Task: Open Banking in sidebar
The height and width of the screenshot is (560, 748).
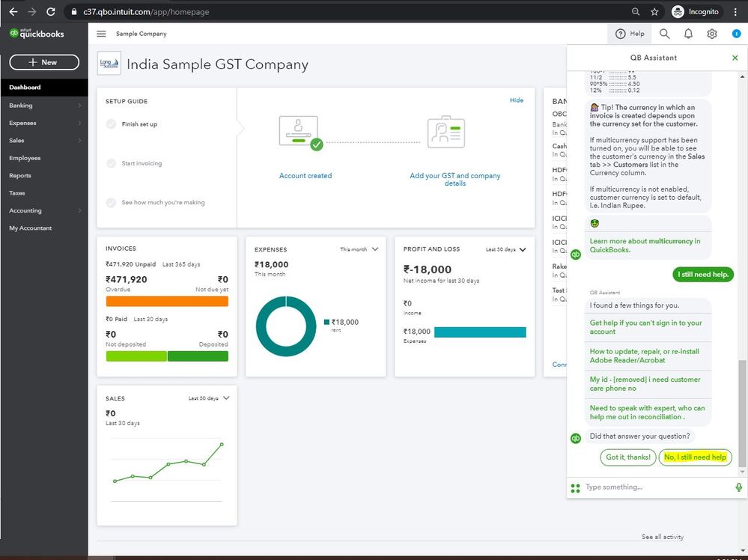Action: pos(20,106)
